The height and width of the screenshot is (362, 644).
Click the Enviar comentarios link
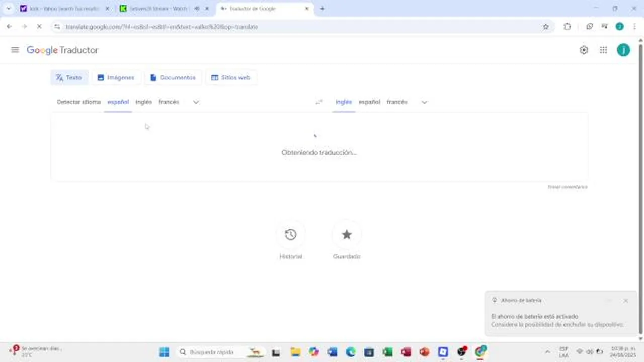[568, 187]
